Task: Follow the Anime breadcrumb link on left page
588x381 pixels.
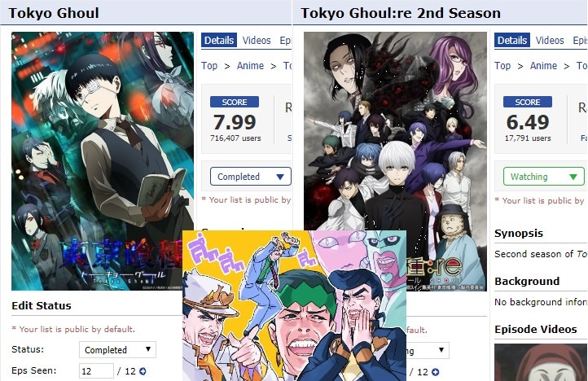Action: tap(250, 66)
